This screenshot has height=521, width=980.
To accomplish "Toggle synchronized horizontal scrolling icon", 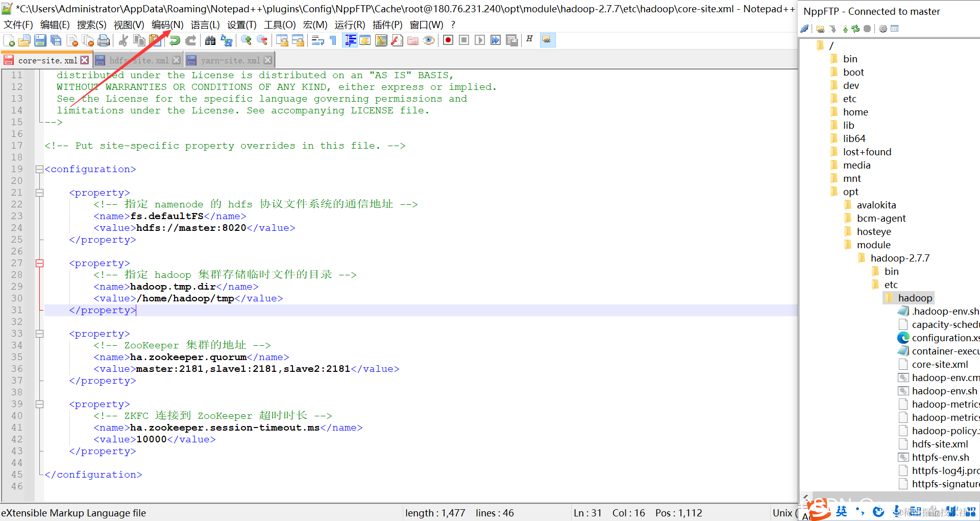I will coord(298,40).
